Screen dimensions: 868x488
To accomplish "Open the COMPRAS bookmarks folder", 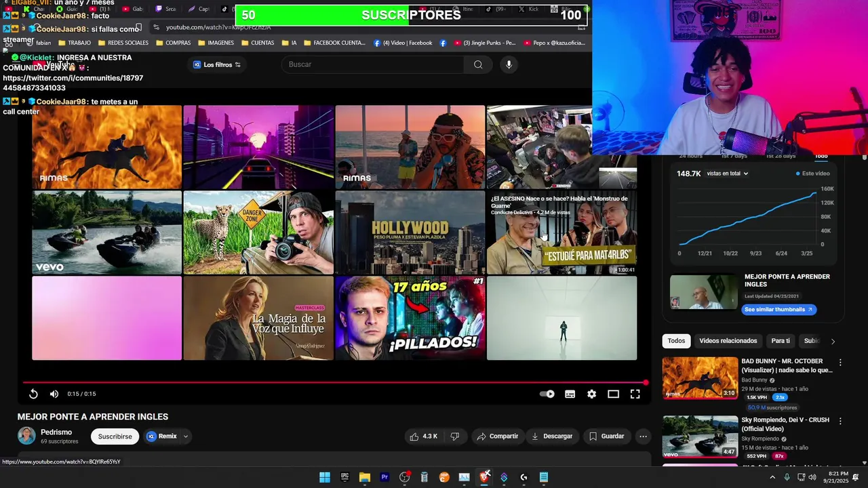I will 173,43.
